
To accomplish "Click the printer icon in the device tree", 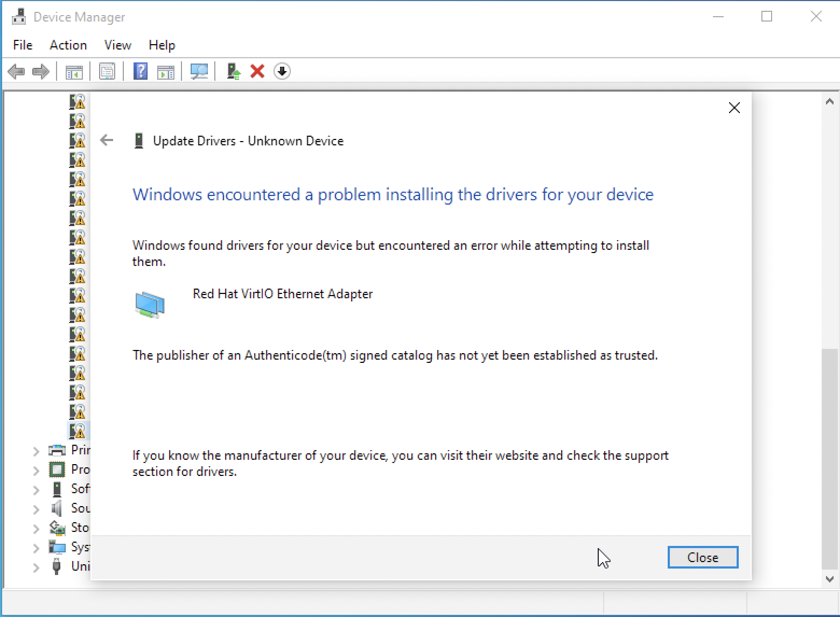I will pos(57,450).
